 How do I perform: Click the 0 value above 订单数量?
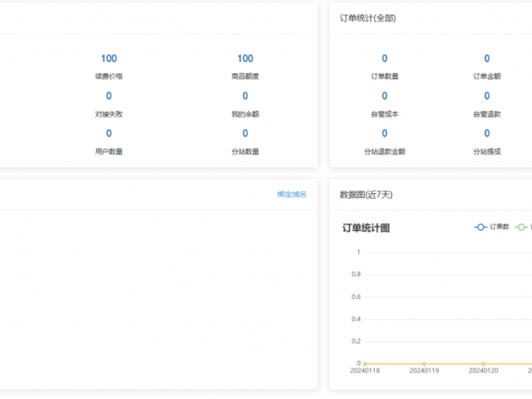(x=385, y=58)
